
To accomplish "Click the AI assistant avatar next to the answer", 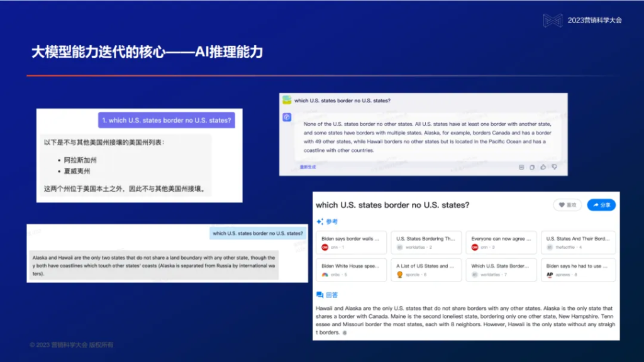I will tap(286, 118).
